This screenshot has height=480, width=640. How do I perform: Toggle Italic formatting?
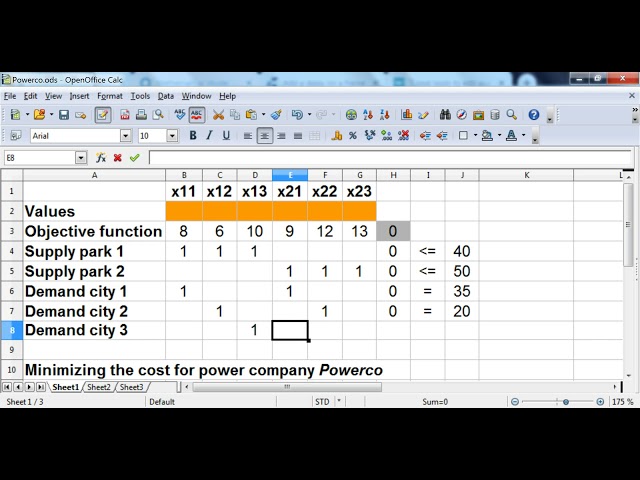click(209, 136)
